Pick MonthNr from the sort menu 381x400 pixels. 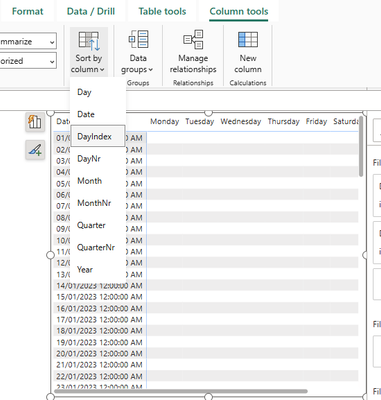(x=98, y=203)
